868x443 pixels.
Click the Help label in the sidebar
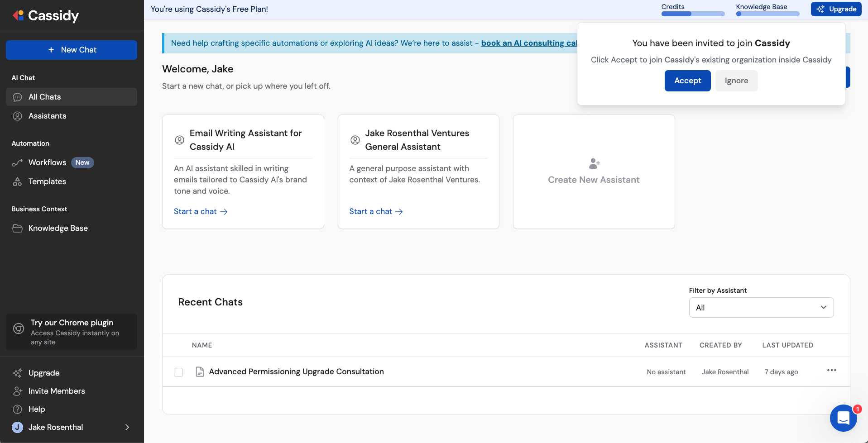[37, 410]
